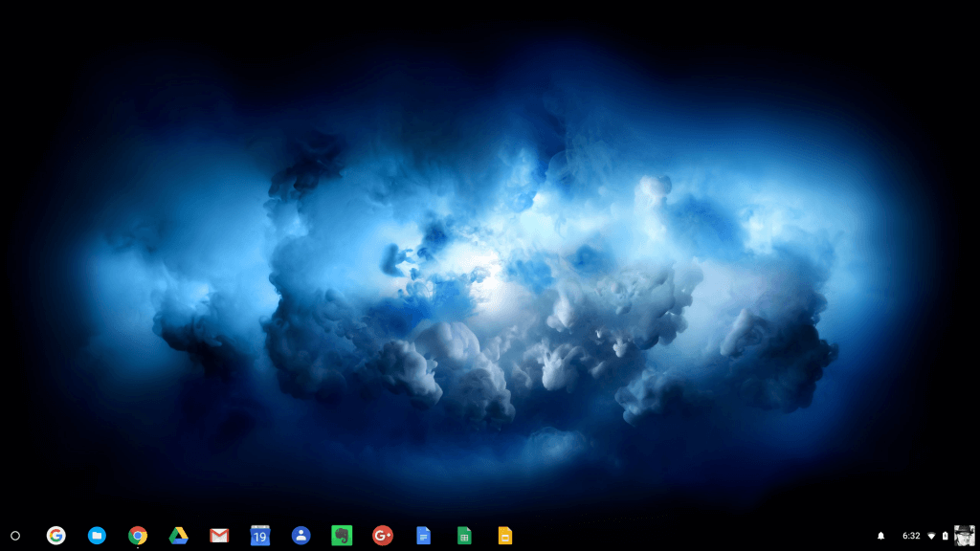Launch Google Sheets app
The image size is (980, 551).
[464, 536]
